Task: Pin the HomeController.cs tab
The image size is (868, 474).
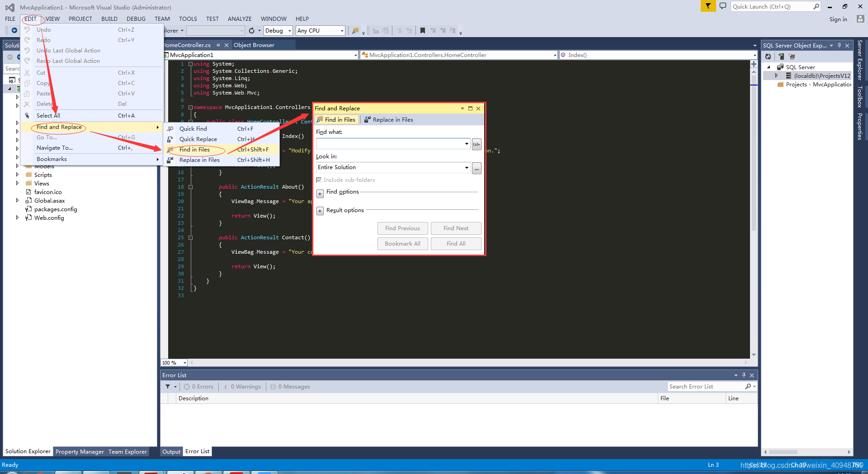Action: [x=218, y=45]
